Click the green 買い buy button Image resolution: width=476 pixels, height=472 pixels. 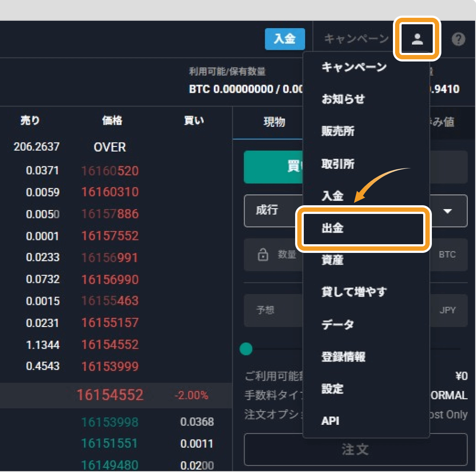[x=273, y=167]
